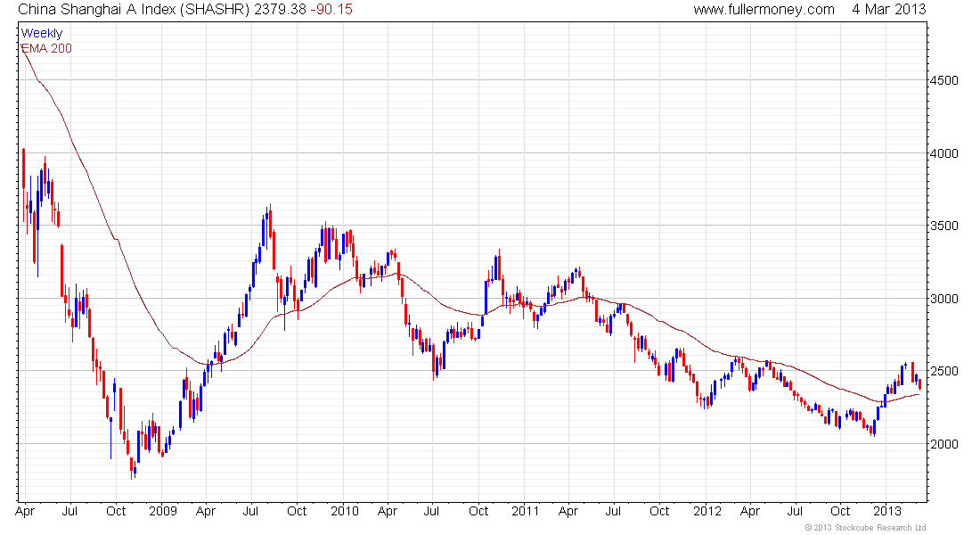Select the blue Weekly legend label
The image size is (980, 535).
point(42,33)
